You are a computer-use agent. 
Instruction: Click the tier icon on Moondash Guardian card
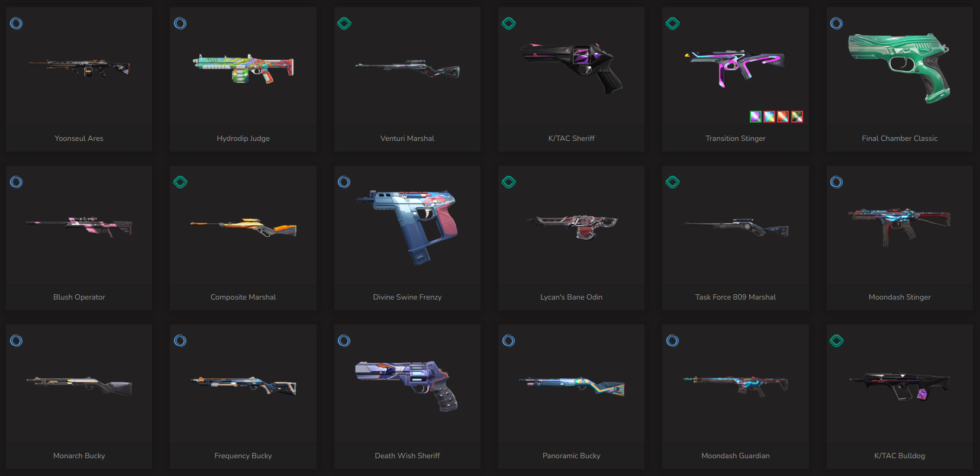[x=672, y=341]
